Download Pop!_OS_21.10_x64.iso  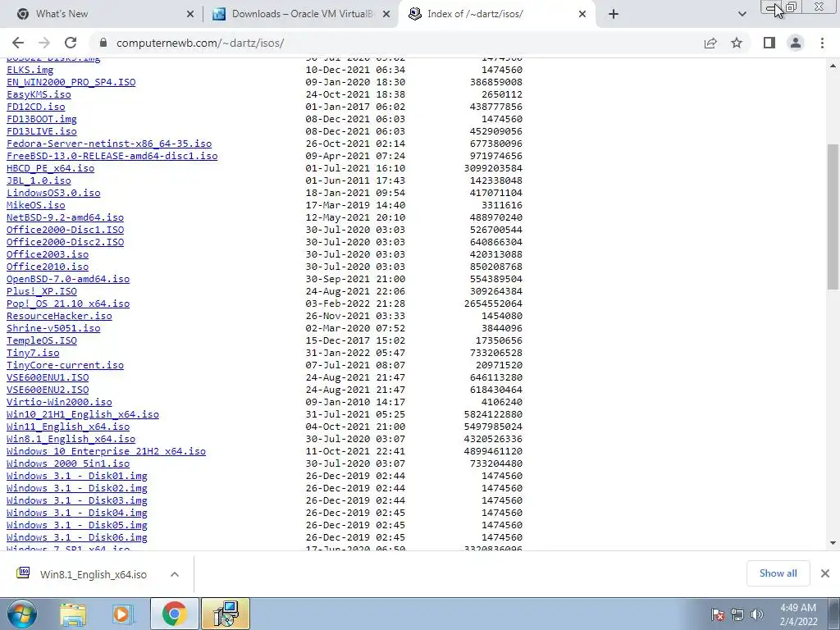tap(68, 304)
